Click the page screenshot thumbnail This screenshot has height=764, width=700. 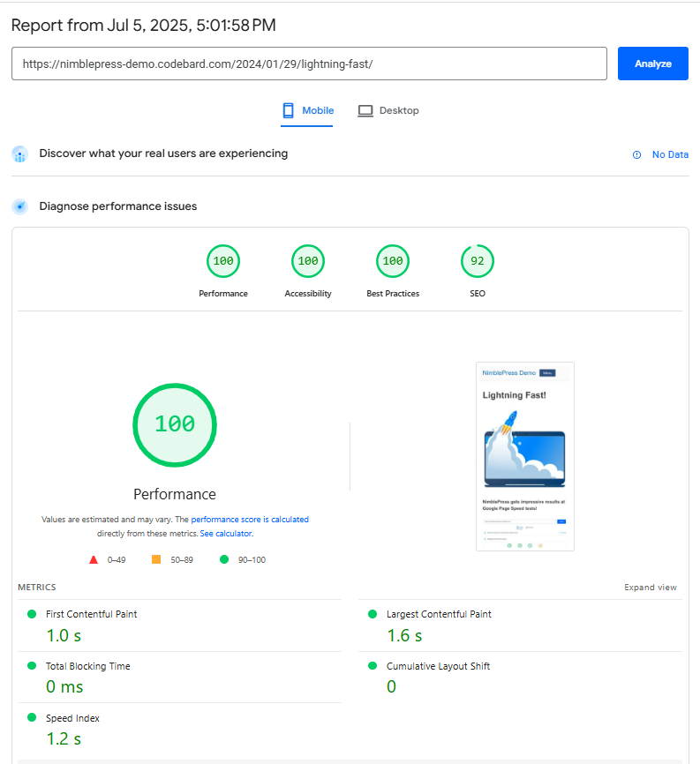[525, 456]
